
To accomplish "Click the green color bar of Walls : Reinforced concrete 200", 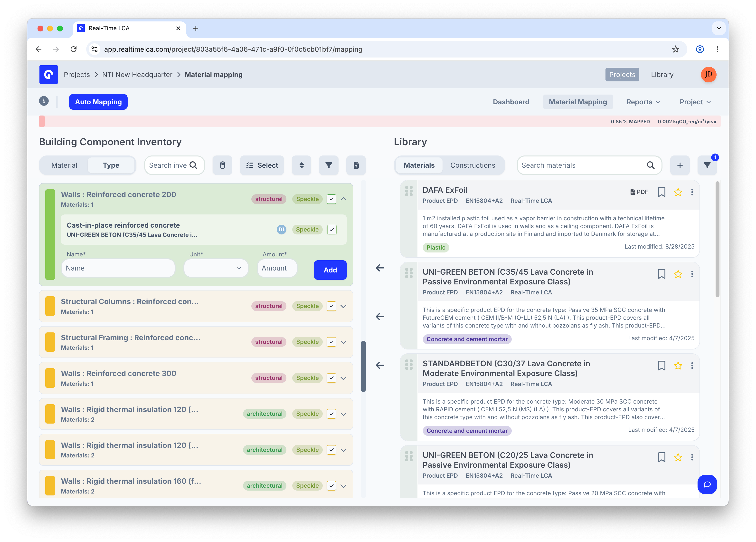I will (50, 234).
